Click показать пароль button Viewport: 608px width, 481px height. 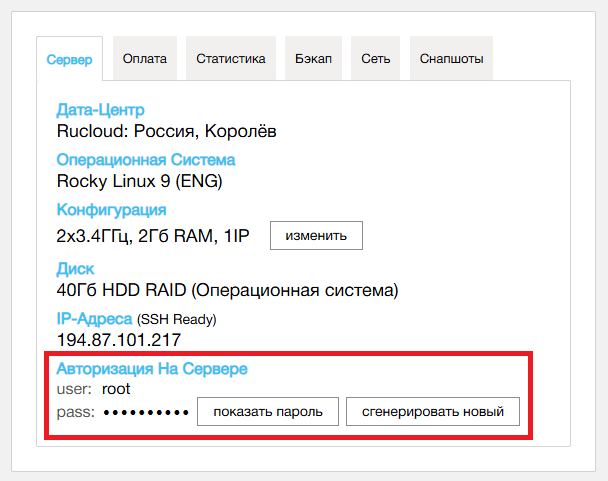coord(268,411)
